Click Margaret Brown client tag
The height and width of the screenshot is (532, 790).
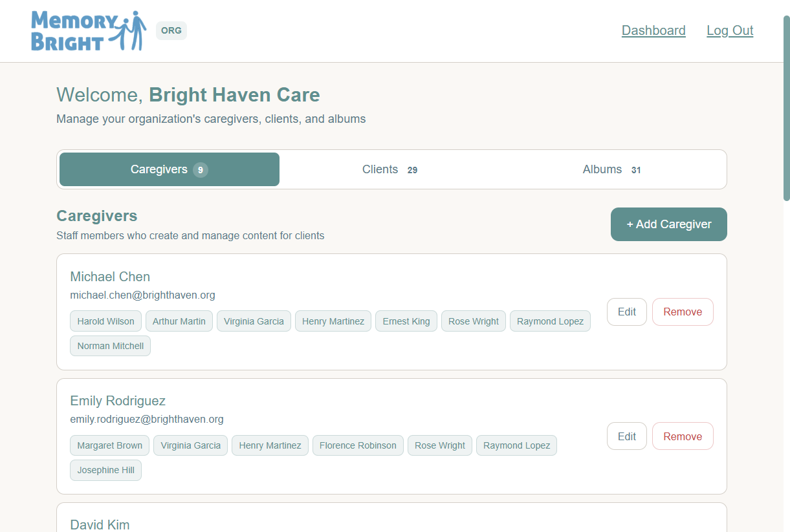(110, 445)
